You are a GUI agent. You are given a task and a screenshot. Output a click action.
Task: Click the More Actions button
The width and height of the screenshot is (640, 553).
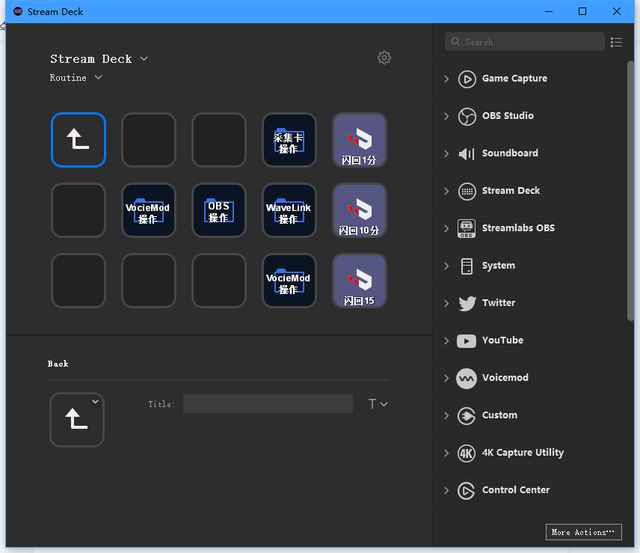(x=583, y=532)
